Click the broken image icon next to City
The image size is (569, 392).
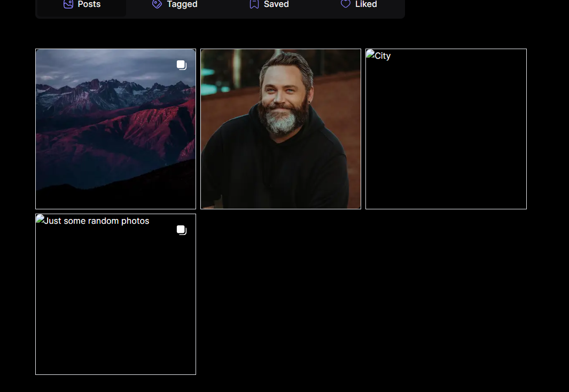[x=370, y=54]
